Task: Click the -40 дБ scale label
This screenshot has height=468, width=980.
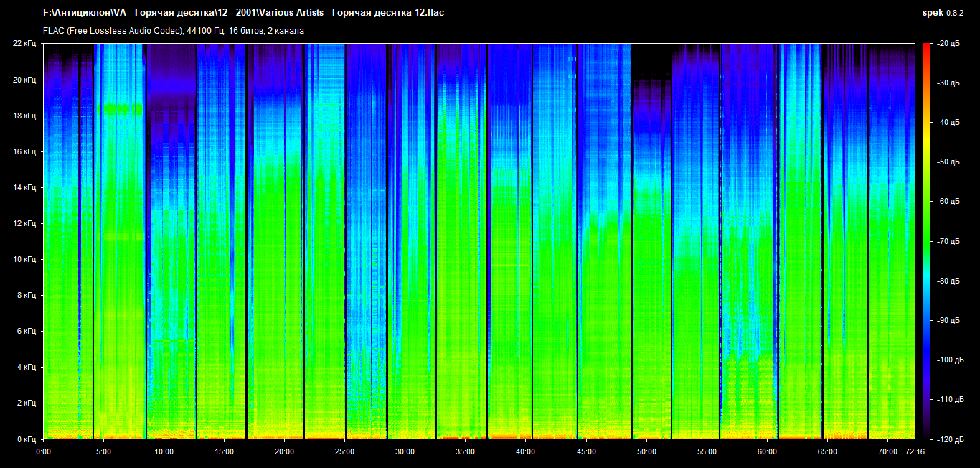Action: tap(948, 123)
